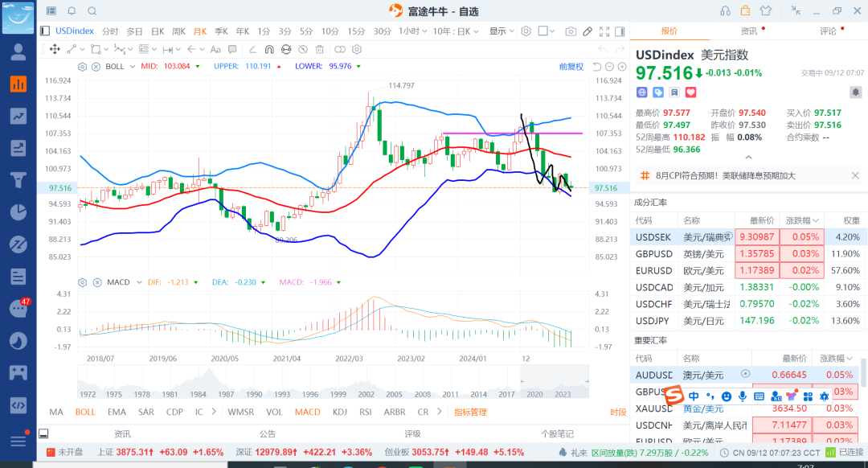
Task: Zoom in the chart with the plus button
Action: pyautogui.click(x=621, y=67)
